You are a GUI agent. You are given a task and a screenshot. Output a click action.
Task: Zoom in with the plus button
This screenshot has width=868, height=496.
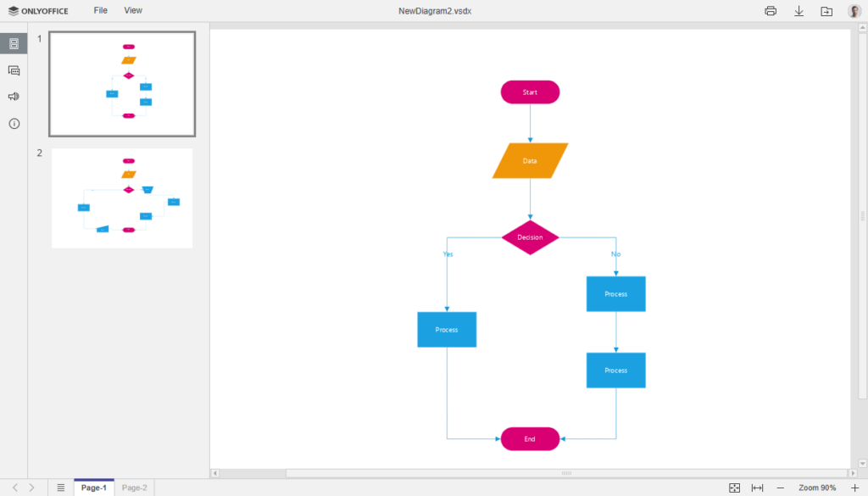click(854, 488)
